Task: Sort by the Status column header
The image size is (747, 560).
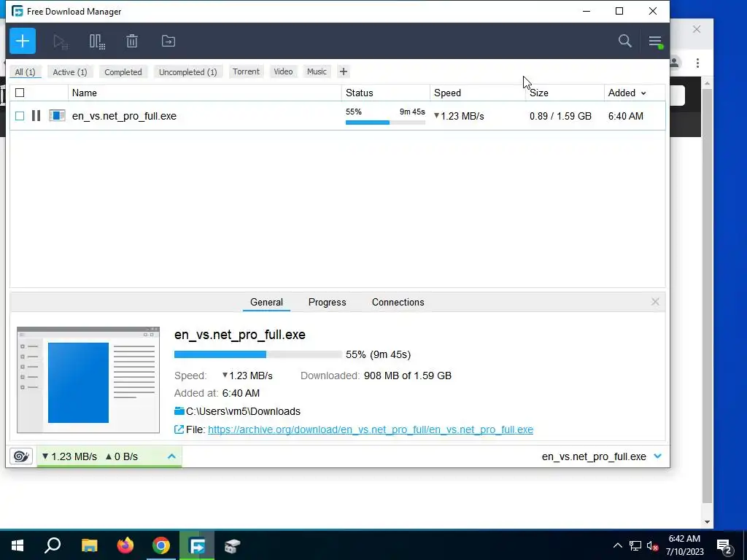Action: (386, 93)
